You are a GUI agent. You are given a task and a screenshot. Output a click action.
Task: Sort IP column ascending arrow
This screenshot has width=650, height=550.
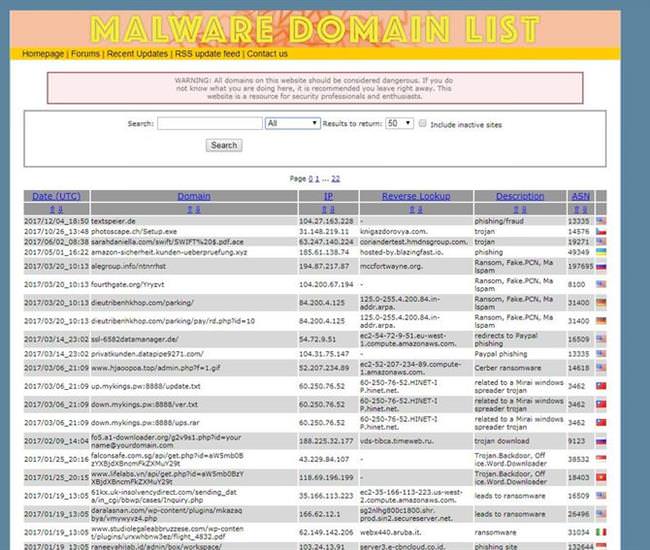pos(324,209)
